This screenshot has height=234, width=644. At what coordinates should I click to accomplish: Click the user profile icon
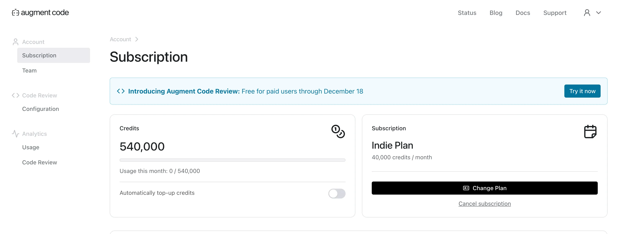(x=587, y=13)
